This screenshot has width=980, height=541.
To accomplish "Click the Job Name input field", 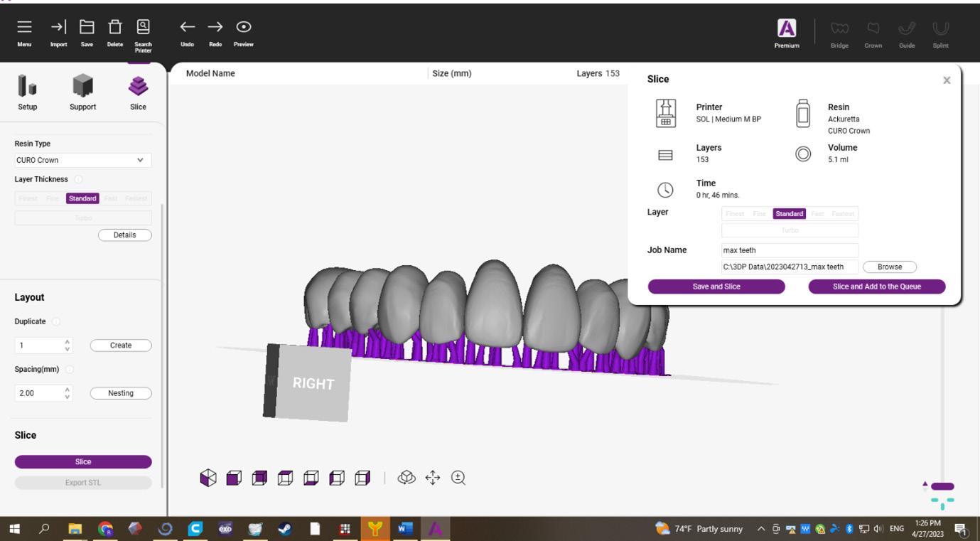I will pyautogui.click(x=790, y=250).
